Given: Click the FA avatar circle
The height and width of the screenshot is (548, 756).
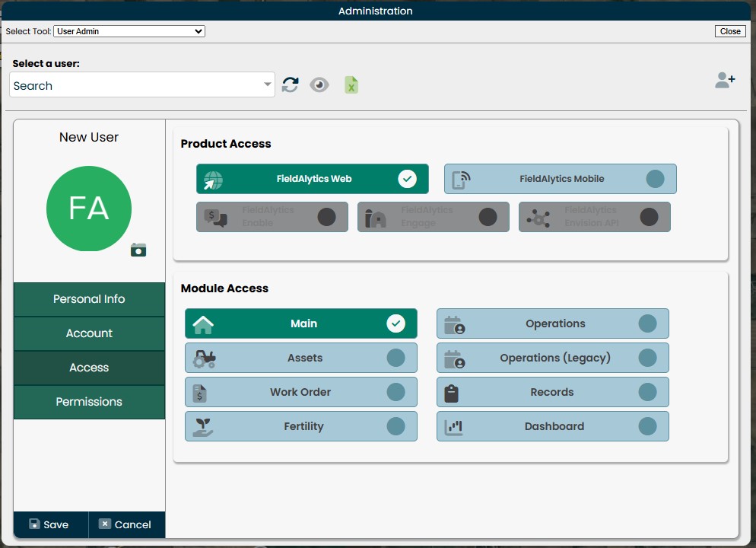Looking at the screenshot, I should 89,209.
